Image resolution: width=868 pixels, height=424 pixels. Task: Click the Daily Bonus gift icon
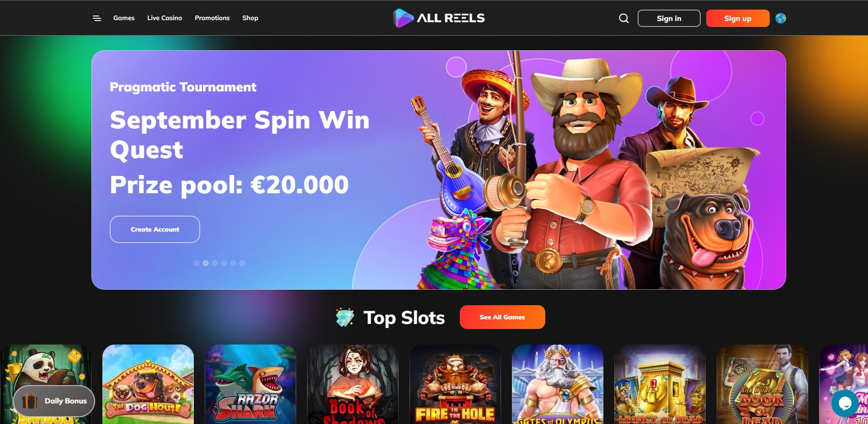29,401
